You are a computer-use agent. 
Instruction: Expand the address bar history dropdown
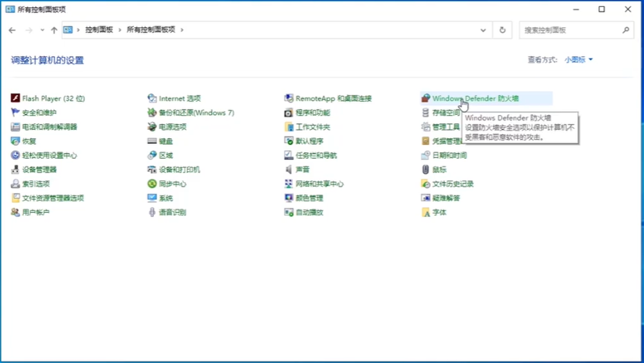[x=484, y=30]
